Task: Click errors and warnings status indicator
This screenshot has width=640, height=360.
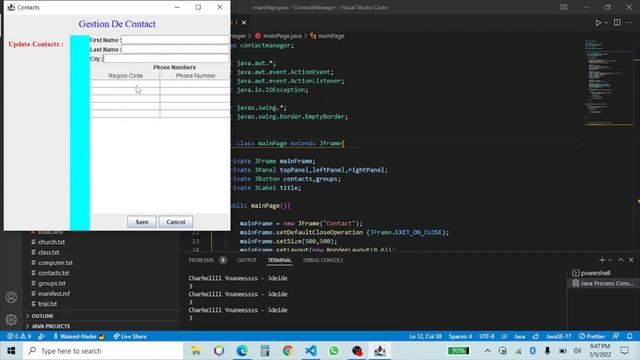Action: 19,336
